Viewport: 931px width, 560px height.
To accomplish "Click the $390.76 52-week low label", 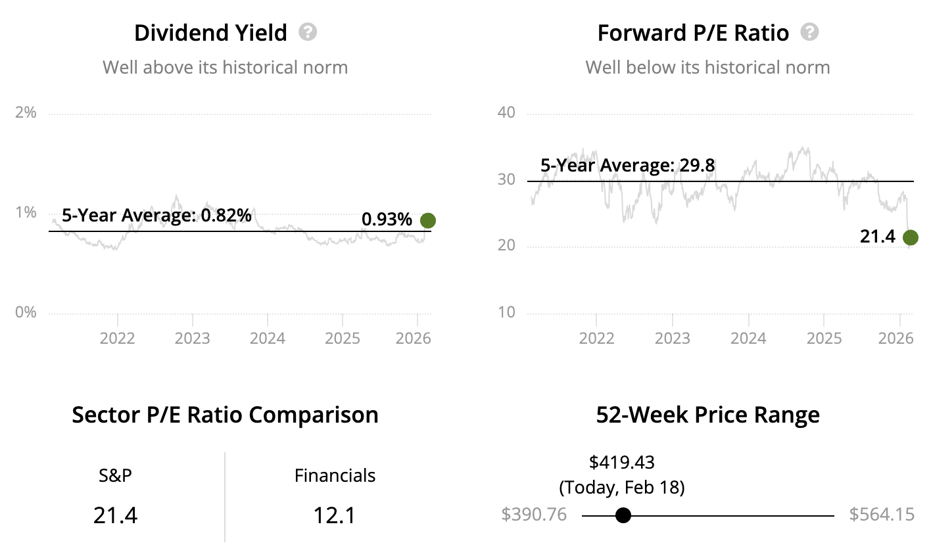I will (x=534, y=514).
